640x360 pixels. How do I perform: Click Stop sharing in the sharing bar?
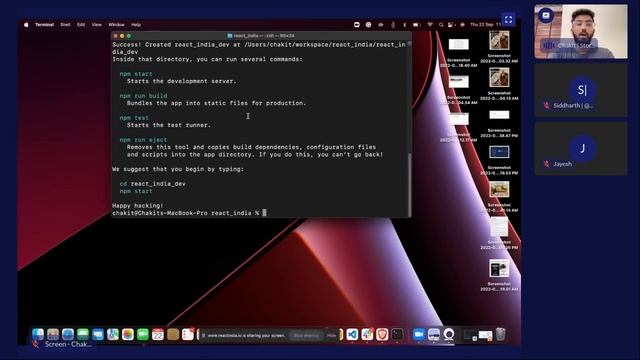click(306, 336)
